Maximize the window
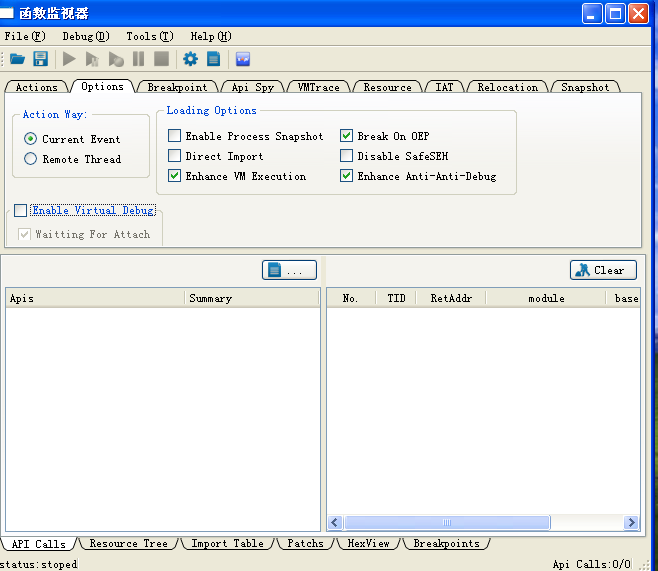The image size is (658, 571). coord(615,13)
